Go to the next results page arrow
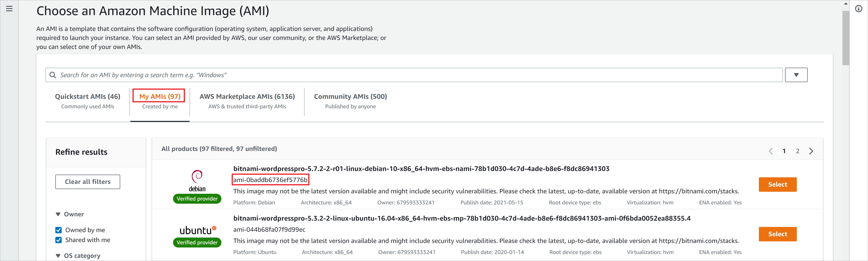The image size is (868, 261). click(x=811, y=151)
